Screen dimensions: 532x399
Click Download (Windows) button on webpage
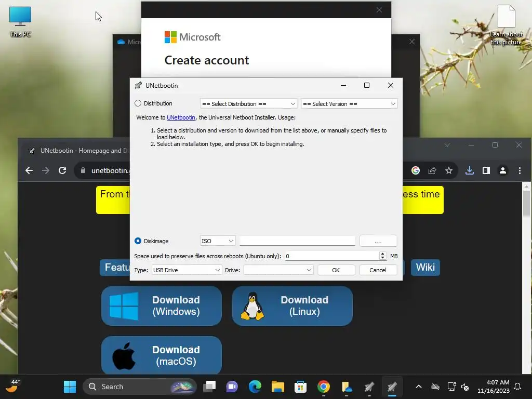tap(162, 305)
